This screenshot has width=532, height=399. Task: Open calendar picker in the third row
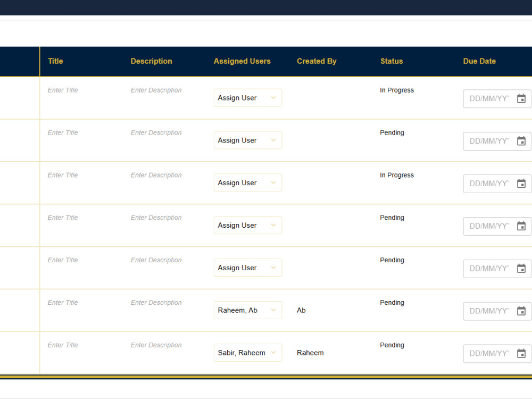pyautogui.click(x=521, y=184)
